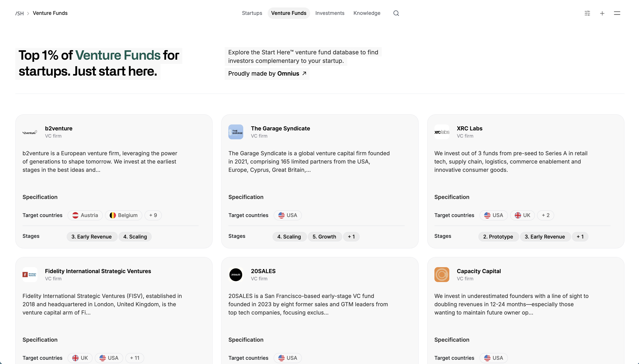
Task: Expand Fidelity's +11 more countries
Action: pos(134,358)
